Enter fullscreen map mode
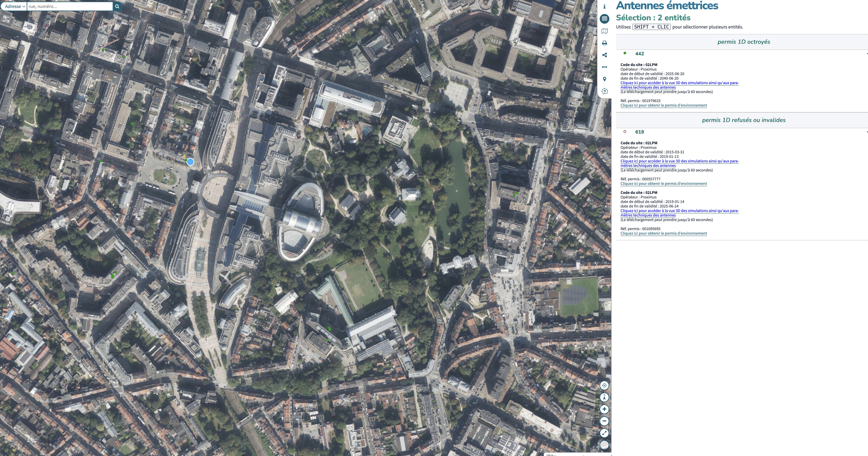Image resolution: width=868 pixels, height=456 pixels. pos(604,433)
